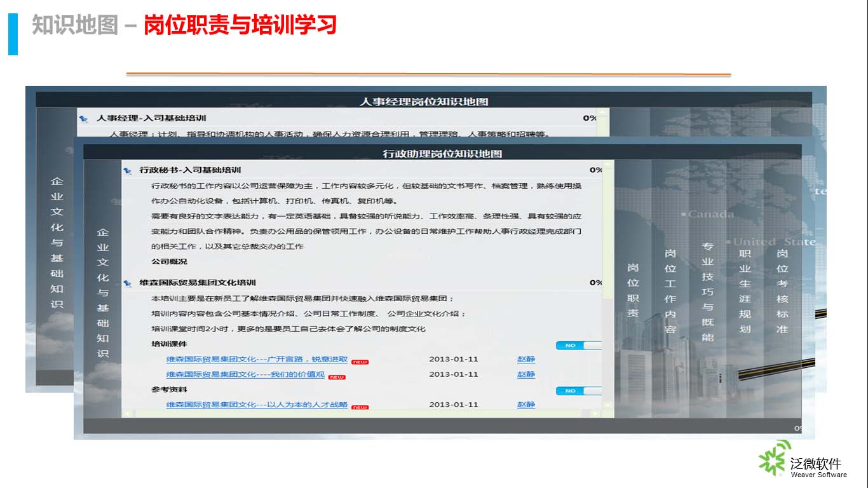Open link 维森国际贸易集团文化---以人为本的人才战略
This screenshot has height=488, width=868.
(x=257, y=404)
